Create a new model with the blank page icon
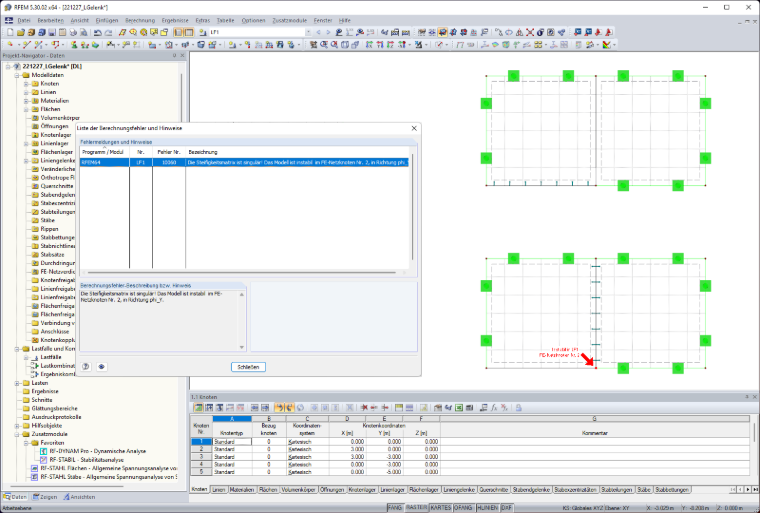This screenshot has height=513, width=760. click(x=10, y=32)
